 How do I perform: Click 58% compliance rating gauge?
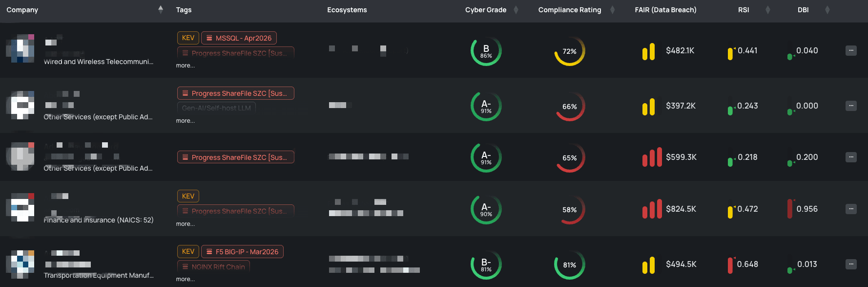(570, 209)
